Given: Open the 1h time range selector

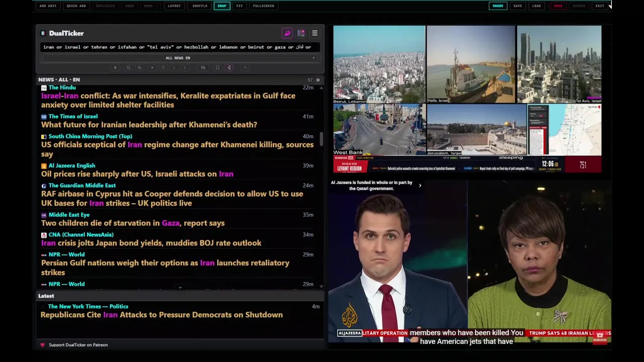Looking at the screenshot, I should [x=203, y=67].
